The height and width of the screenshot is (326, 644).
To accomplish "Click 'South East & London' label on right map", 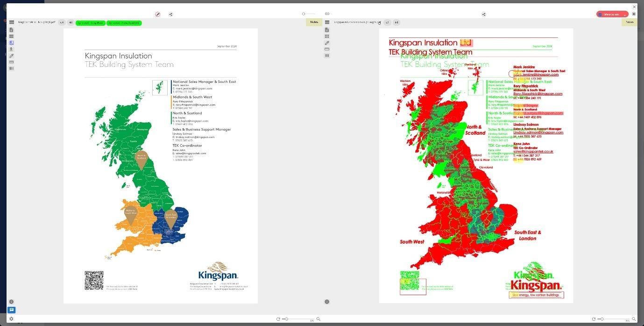I will click(x=528, y=235).
